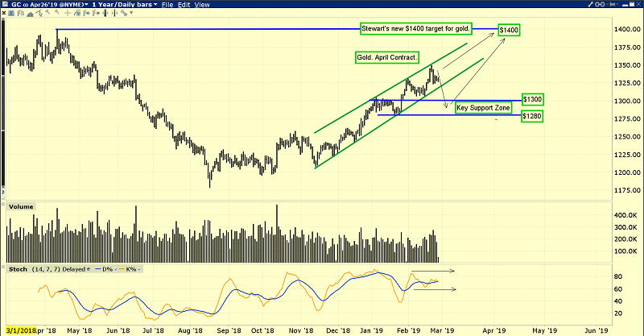Open the GC Apr26'19 @NYME symbol dropdown
The width and height of the screenshot is (644, 336).
(56, 5)
